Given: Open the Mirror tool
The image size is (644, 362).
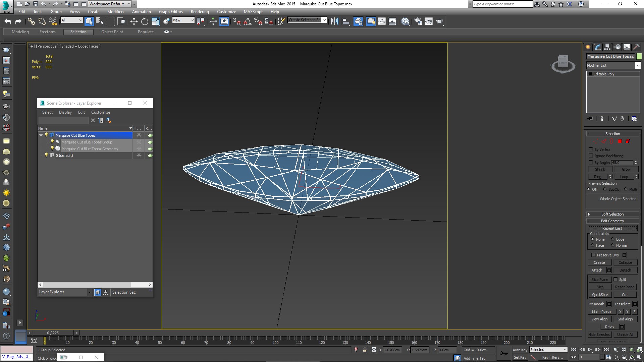Looking at the screenshot, I should (x=334, y=21).
